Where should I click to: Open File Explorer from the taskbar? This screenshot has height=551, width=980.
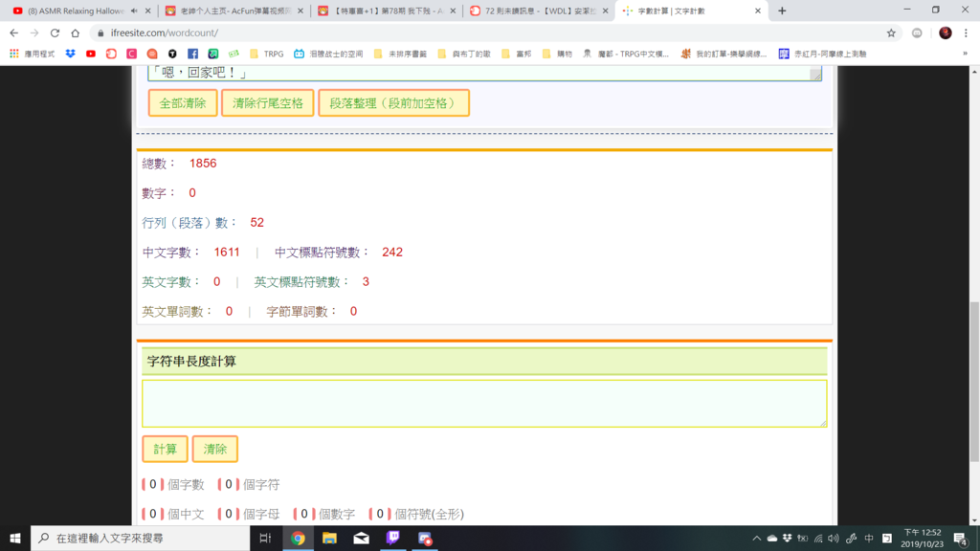point(329,538)
